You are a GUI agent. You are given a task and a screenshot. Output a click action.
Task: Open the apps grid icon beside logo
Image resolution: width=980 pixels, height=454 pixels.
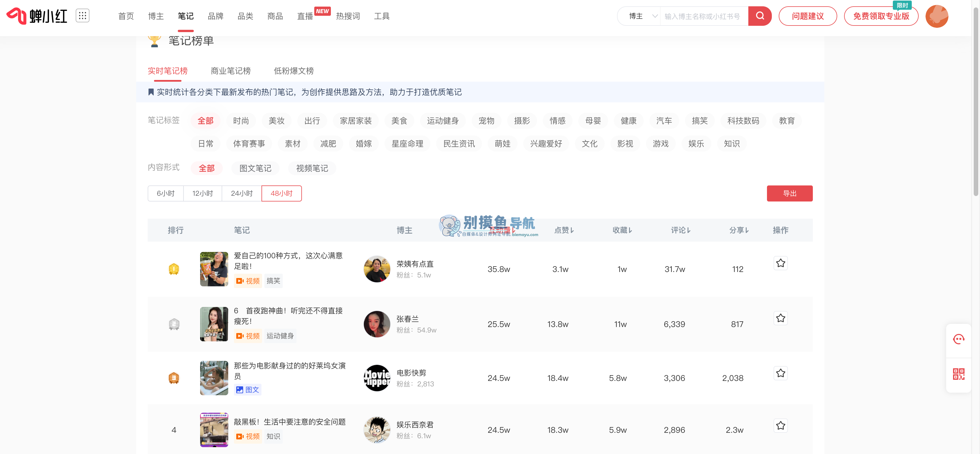point(82,15)
